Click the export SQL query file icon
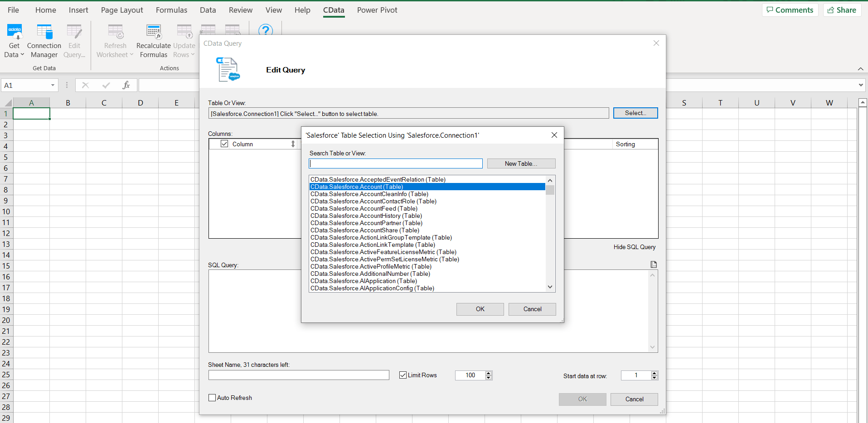This screenshot has width=868, height=423. tap(654, 264)
